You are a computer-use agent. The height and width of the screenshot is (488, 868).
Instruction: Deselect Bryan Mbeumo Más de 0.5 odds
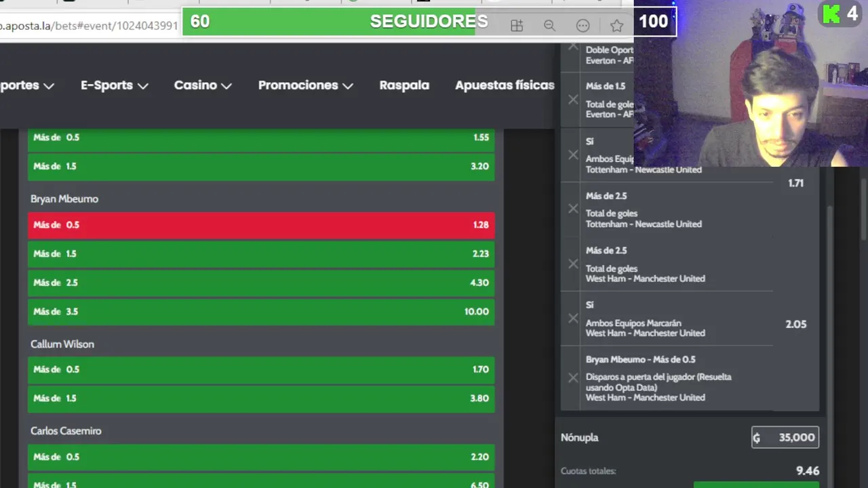(x=261, y=225)
